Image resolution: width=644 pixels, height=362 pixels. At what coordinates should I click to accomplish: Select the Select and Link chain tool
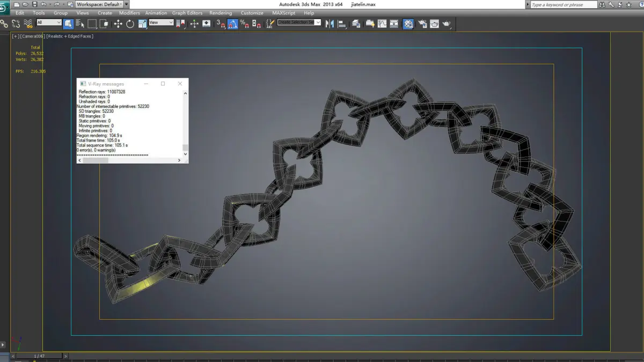pos(4,24)
